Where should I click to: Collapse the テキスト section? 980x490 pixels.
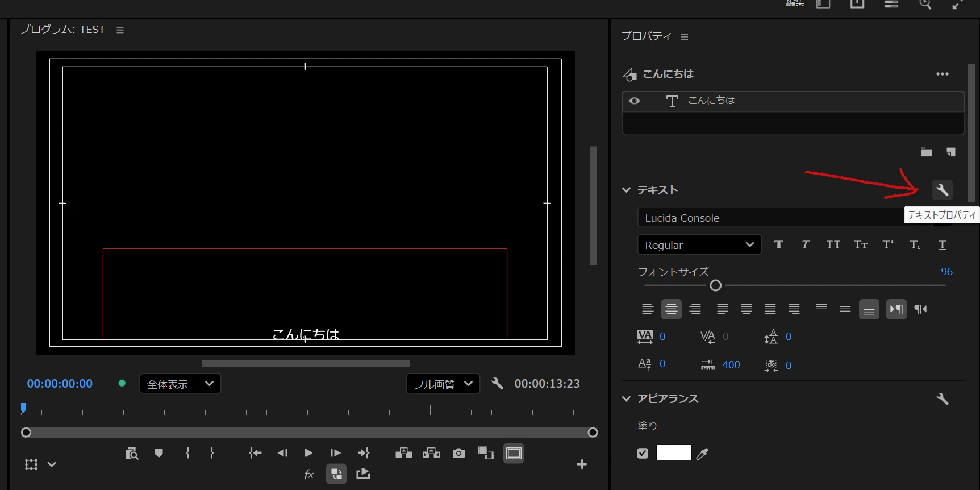tap(627, 190)
